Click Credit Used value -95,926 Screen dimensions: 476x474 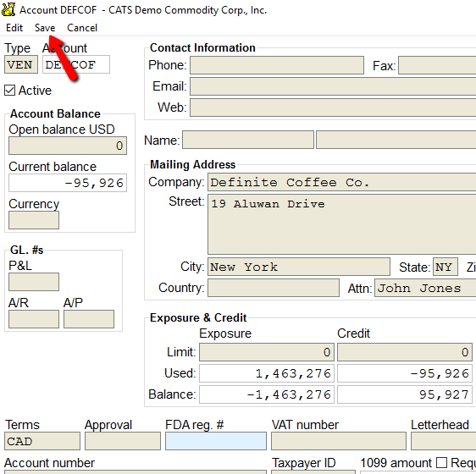(x=405, y=373)
